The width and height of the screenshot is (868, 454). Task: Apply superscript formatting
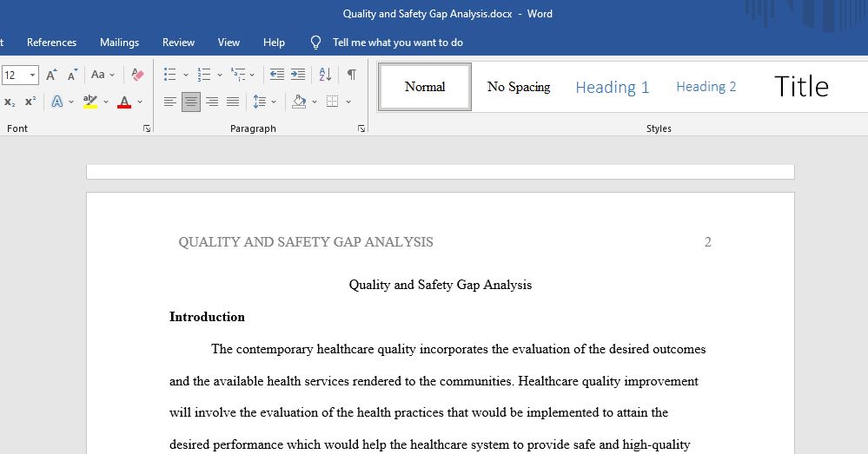pyautogui.click(x=30, y=102)
